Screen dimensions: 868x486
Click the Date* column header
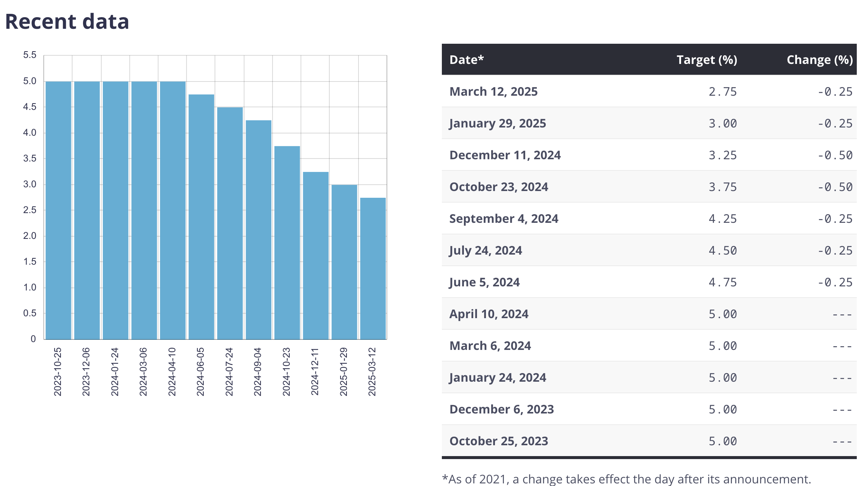coord(467,60)
